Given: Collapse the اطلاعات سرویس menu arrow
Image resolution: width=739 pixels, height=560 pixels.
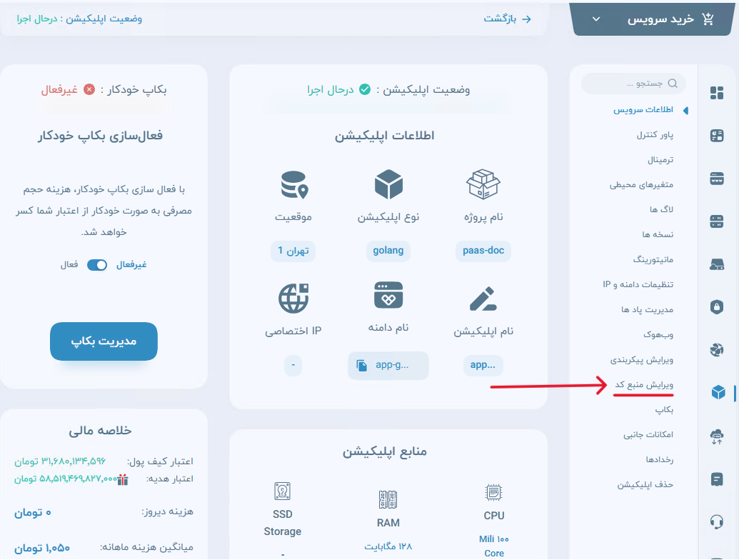Looking at the screenshot, I should [x=685, y=110].
